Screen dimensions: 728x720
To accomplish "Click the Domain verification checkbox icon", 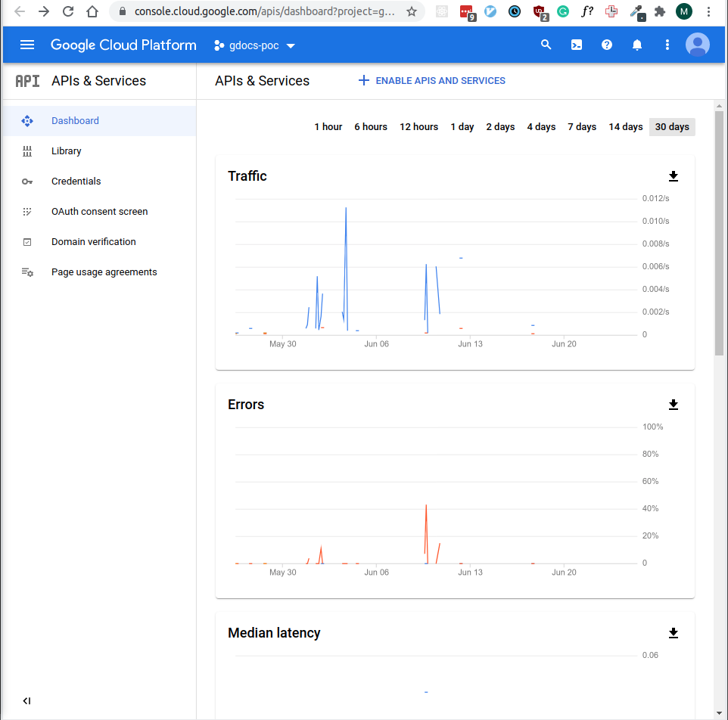I will [x=27, y=242].
